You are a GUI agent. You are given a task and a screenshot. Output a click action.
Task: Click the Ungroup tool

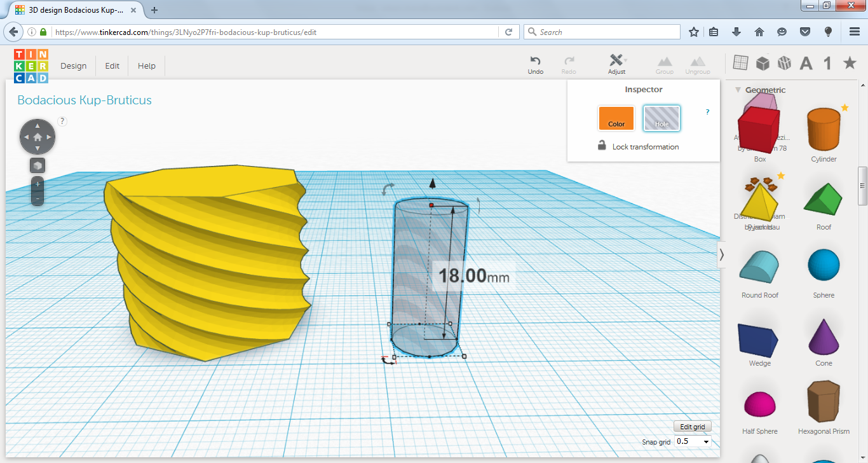[x=698, y=65]
